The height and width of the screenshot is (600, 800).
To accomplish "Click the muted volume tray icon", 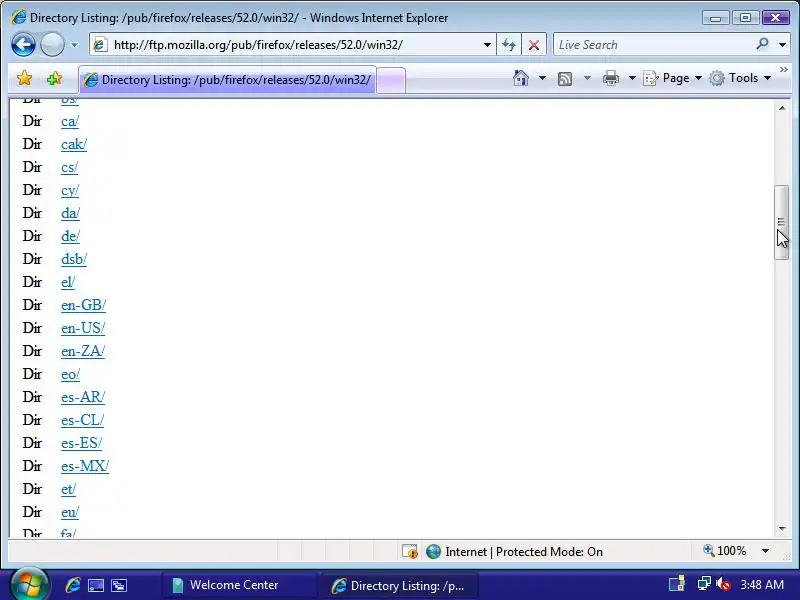I will [723, 584].
